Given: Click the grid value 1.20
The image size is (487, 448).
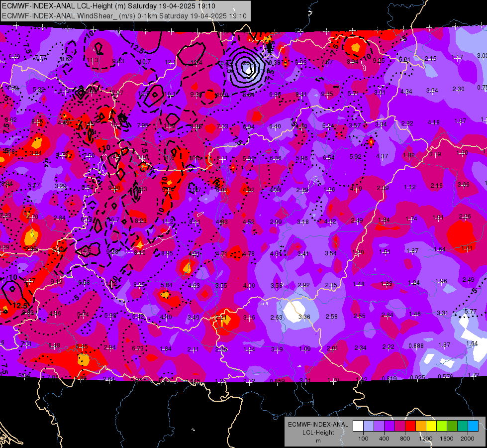Looking at the screenshot, I should coord(358,252).
